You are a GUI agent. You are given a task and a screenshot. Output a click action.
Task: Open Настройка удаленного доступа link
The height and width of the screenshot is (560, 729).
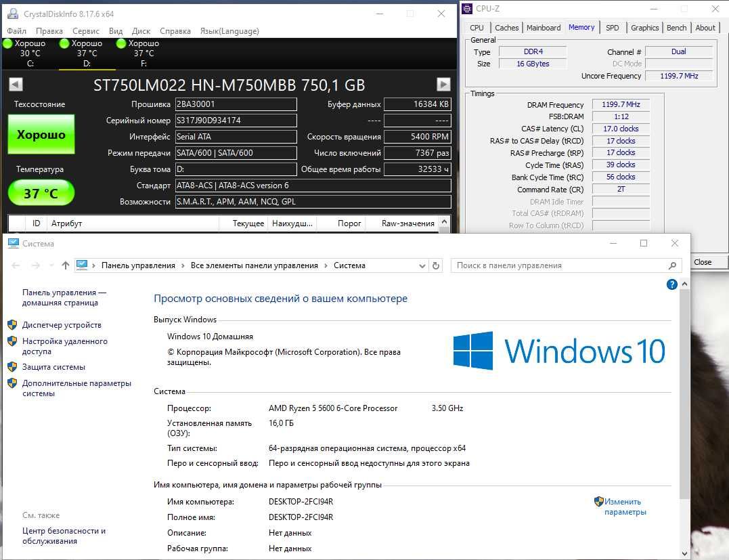click(64, 347)
